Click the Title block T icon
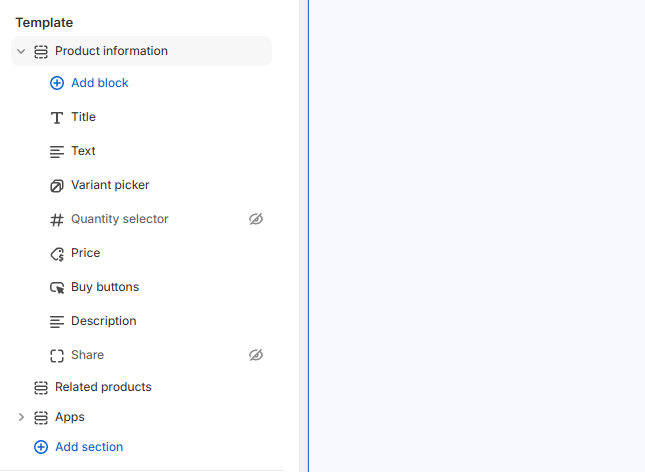Screen dimensions: 645x472 (x=57, y=118)
